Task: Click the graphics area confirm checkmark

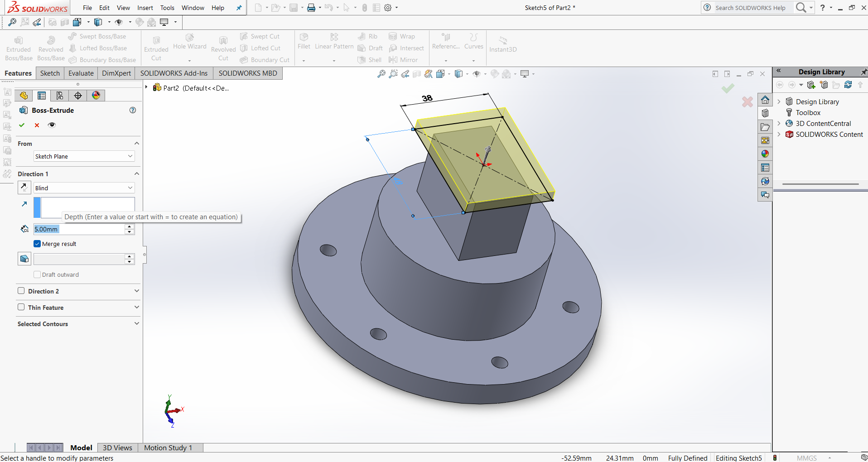Action: pyautogui.click(x=728, y=88)
